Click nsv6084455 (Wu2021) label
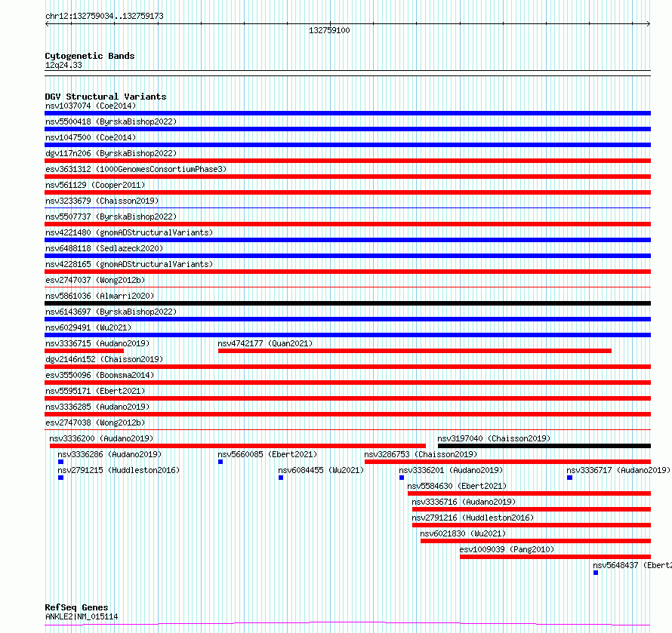The width and height of the screenshot is (672, 633). (x=321, y=470)
